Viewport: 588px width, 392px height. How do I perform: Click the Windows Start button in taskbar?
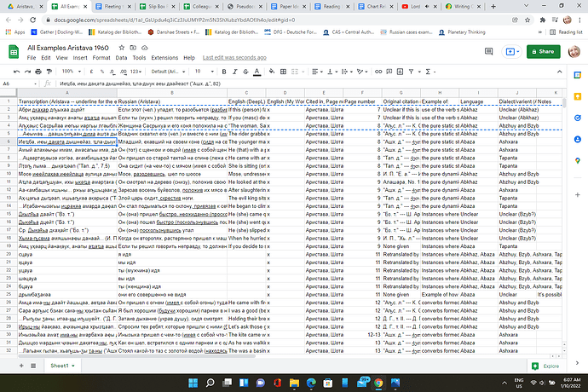point(193,383)
